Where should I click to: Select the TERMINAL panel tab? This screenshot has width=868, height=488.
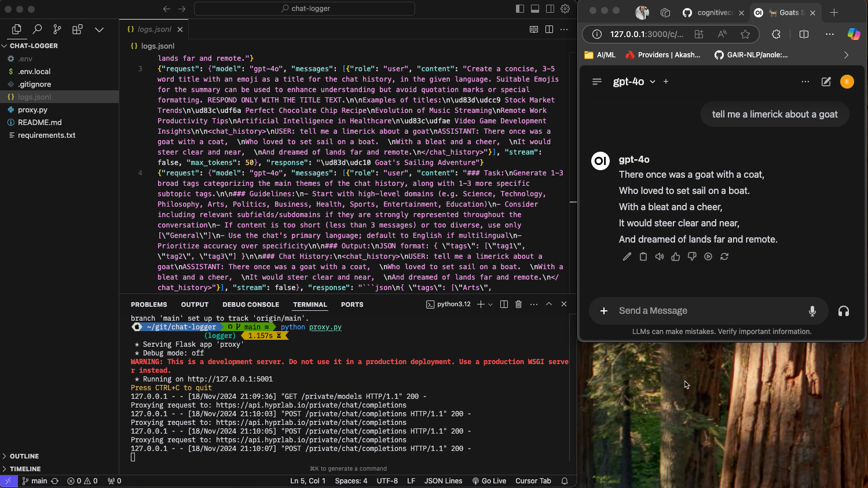tap(310, 304)
